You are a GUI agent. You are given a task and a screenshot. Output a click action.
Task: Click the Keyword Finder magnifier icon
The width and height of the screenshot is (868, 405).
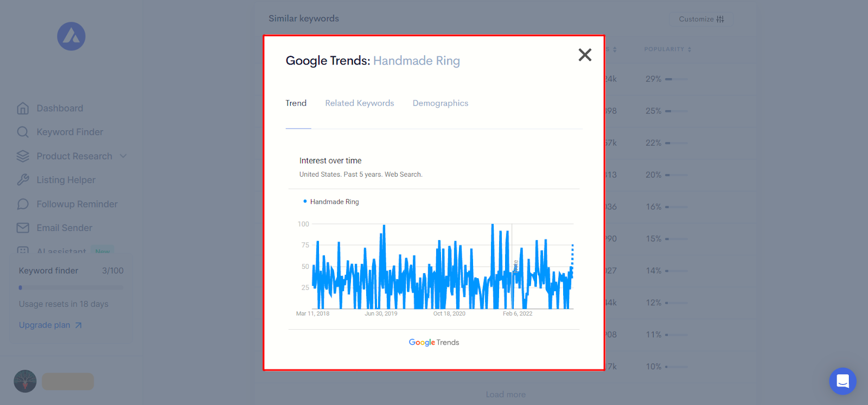pyautogui.click(x=23, y=132)
